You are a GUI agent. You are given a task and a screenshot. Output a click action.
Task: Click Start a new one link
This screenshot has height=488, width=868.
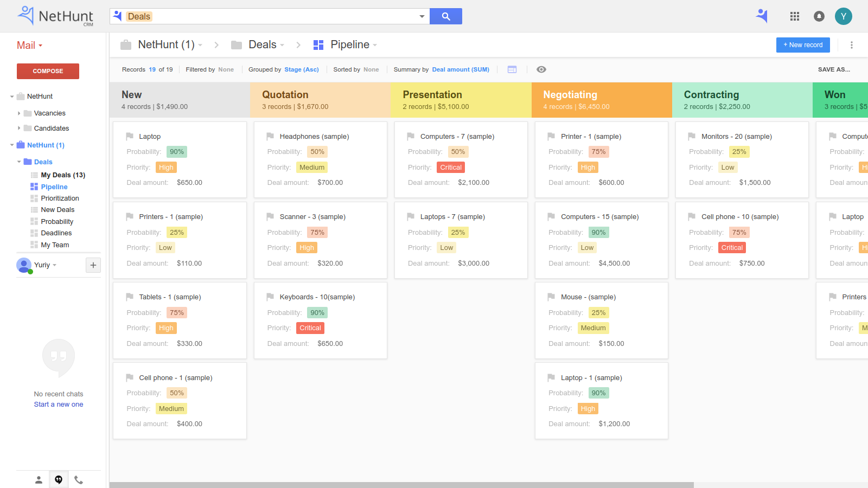(x=59, y=404)
